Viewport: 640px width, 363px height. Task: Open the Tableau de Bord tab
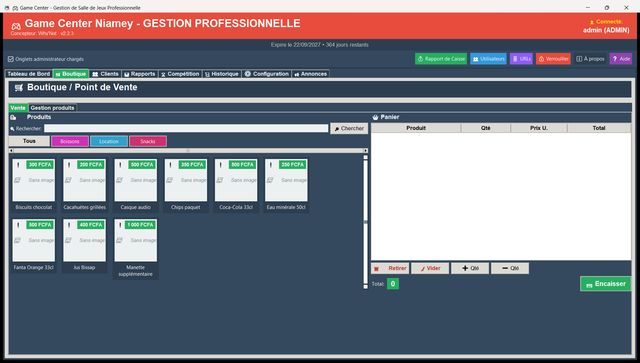(29, 74)
